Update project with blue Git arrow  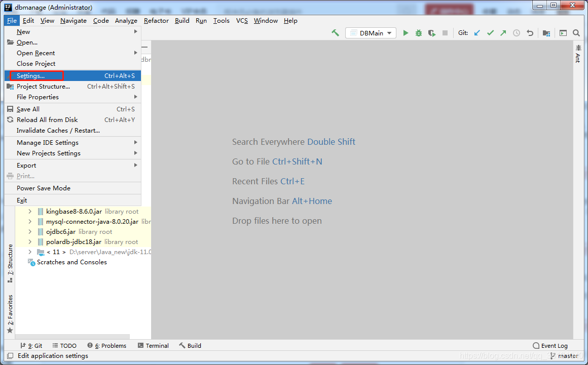tap(477, 33)
